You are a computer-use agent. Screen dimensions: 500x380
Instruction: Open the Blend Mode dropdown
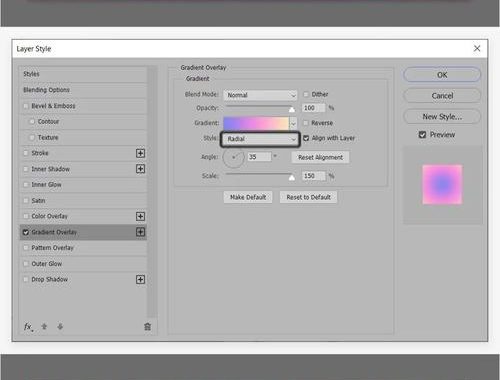[260, 95]
